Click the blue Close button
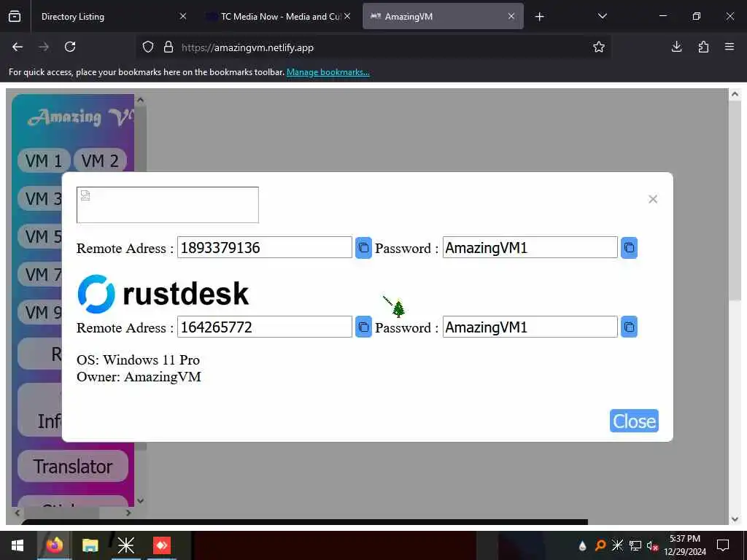This screenshot has height=560, width=747. tap(634, 421)
